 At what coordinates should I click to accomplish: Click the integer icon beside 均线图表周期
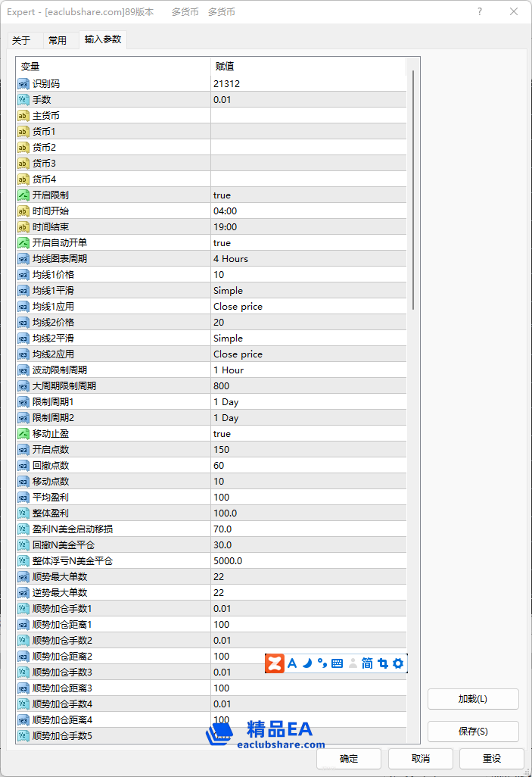pos(23,259)
